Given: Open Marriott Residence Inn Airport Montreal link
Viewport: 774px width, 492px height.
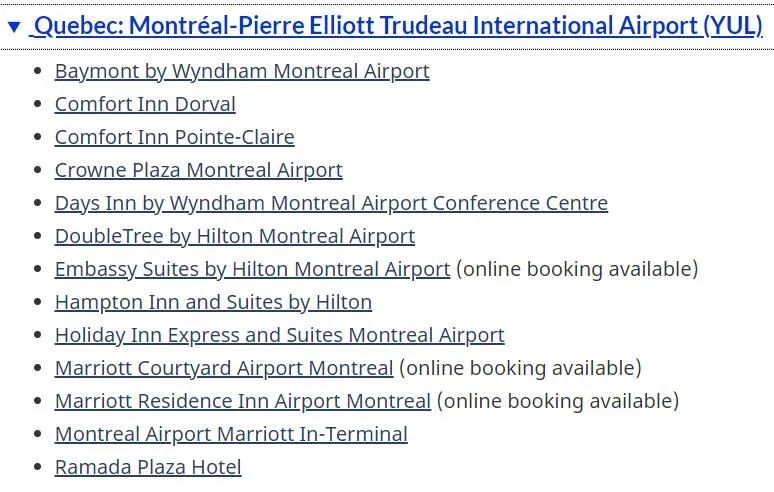Looking at the screenshot, I should coord(243,402).
